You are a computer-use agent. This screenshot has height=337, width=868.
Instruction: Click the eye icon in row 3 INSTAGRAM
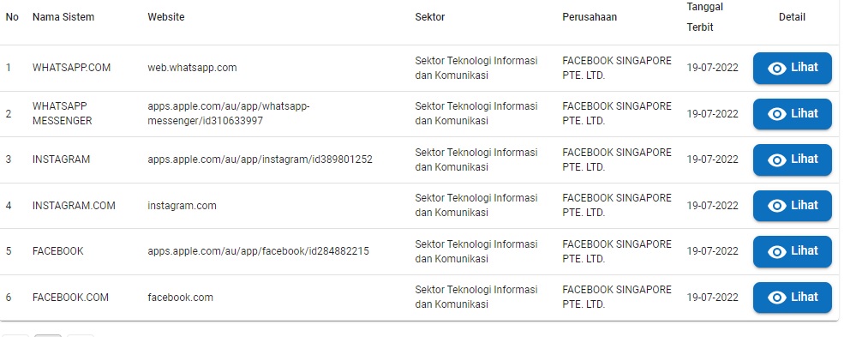(776, 160)
